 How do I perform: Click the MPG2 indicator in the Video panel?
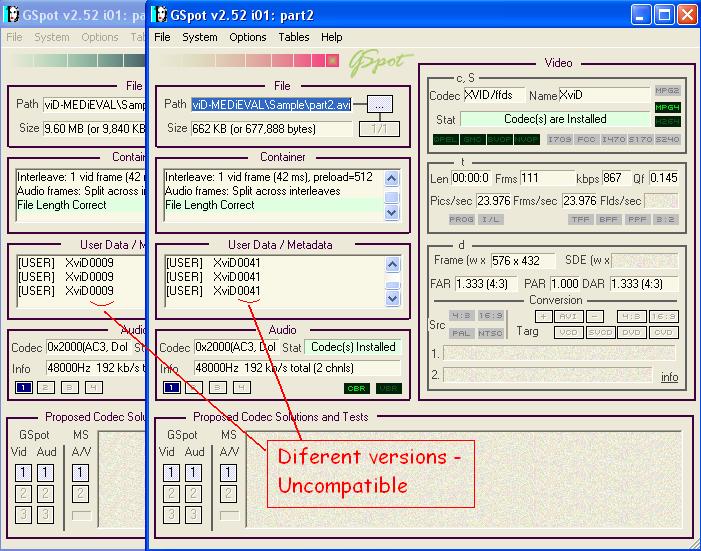667,91
